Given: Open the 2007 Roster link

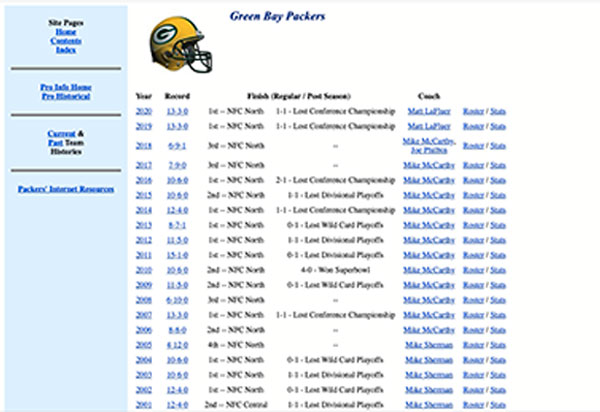Looking at the screenshot, I should [474, 315].
